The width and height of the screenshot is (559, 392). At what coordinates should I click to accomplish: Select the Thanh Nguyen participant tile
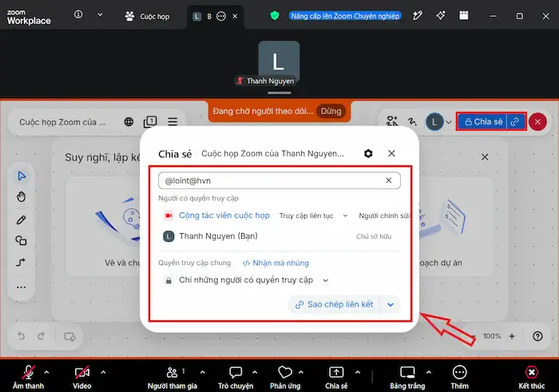click(x=279, y=63)
